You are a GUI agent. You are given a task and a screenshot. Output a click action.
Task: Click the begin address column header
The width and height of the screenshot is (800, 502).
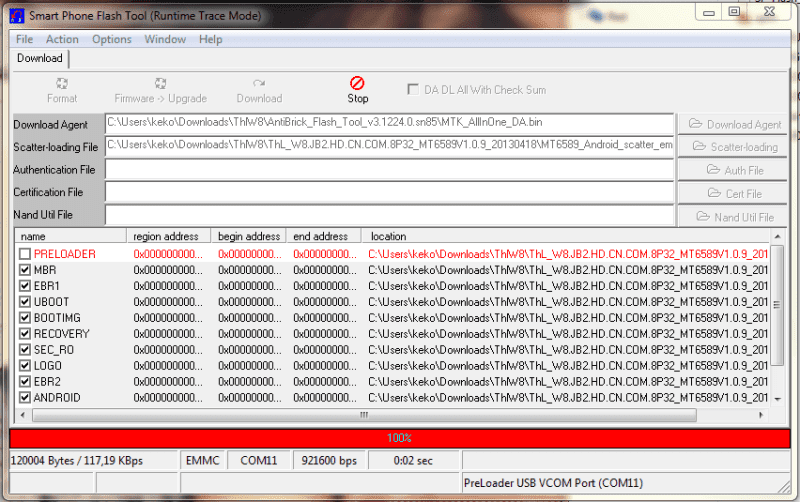point(248,236)
